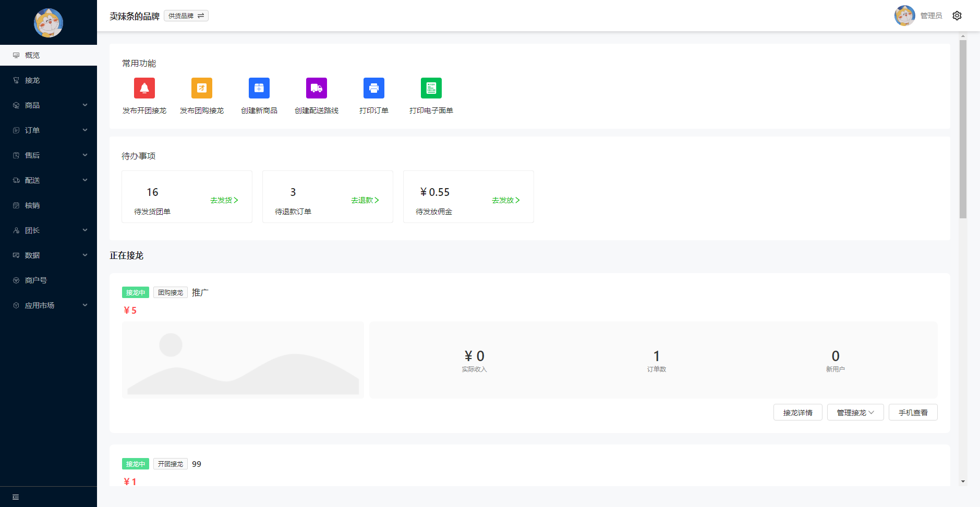Viewport: 980px width, 507px height.
Task: Click the orange 发布团购接龙 icon
Action: (x=202, y=88)
